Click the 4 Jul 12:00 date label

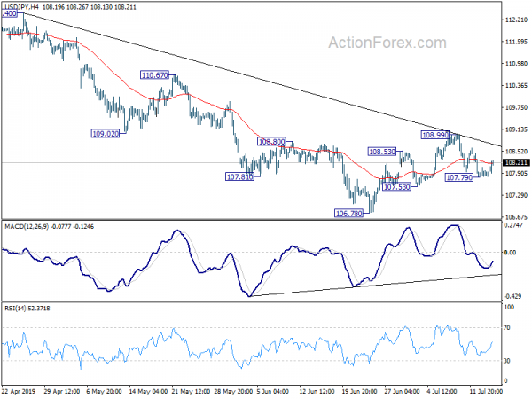442,391
